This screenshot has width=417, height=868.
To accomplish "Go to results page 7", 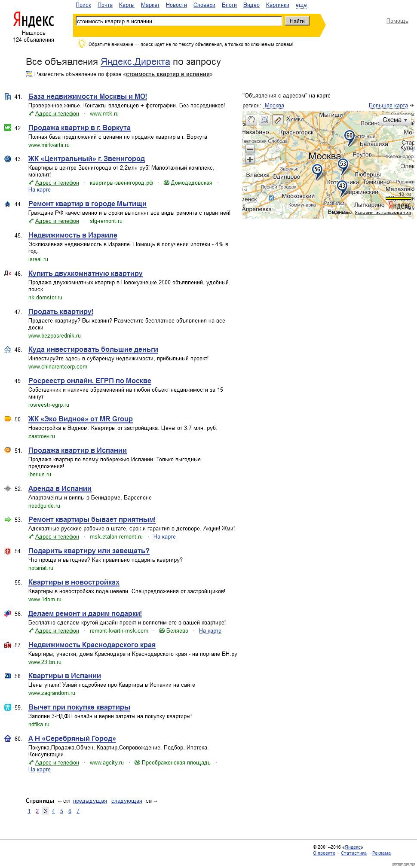I will pos(78,811).
